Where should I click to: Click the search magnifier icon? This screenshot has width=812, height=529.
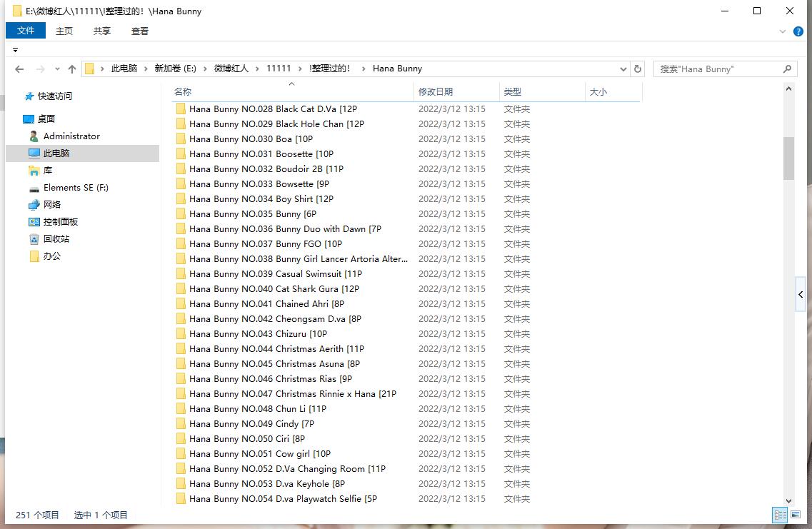click(787, 69)
